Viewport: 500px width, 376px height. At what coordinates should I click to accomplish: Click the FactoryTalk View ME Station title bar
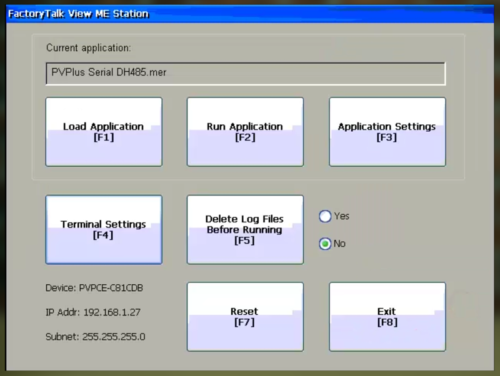pyautogui.click(x=250, y=14)
